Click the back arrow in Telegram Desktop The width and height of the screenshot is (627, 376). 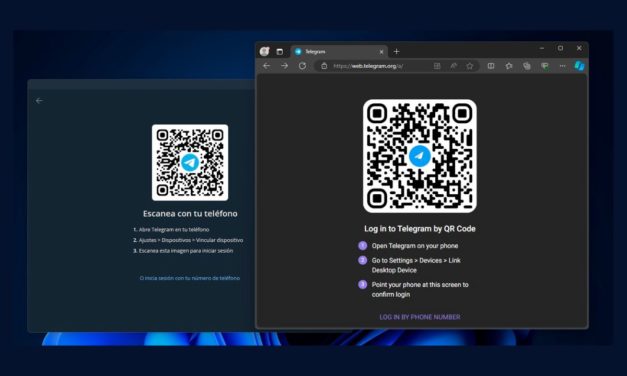tap(39, 101)
